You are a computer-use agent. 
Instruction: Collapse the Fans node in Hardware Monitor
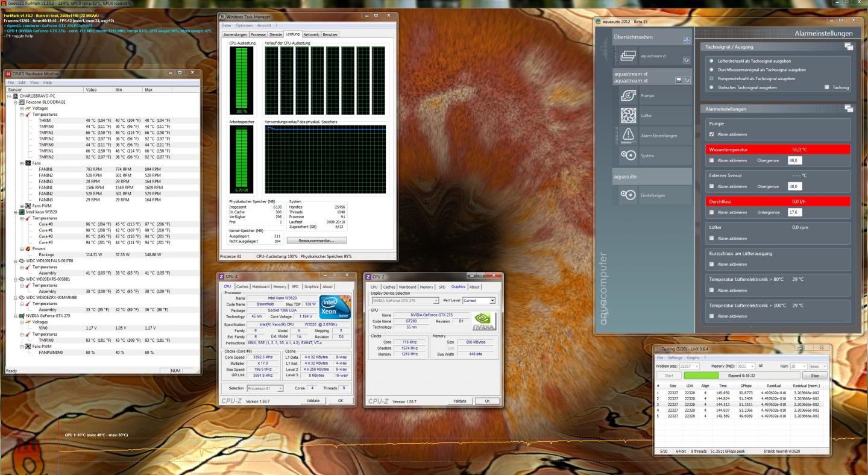click(x=21, y=163)
